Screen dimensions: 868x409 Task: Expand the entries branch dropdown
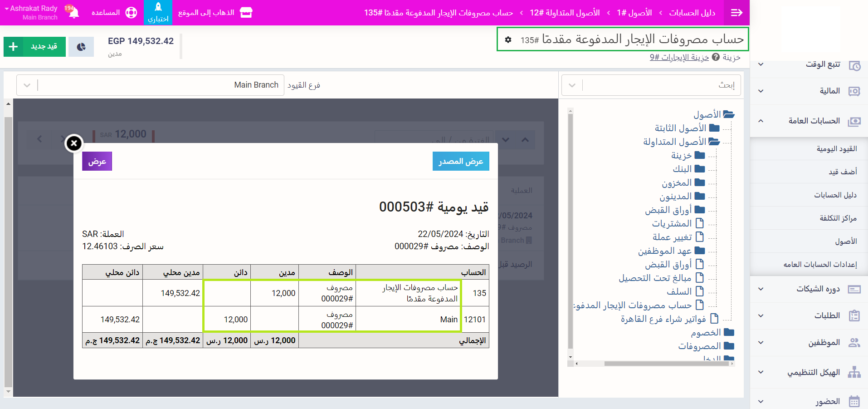click(x=27, y=85)
